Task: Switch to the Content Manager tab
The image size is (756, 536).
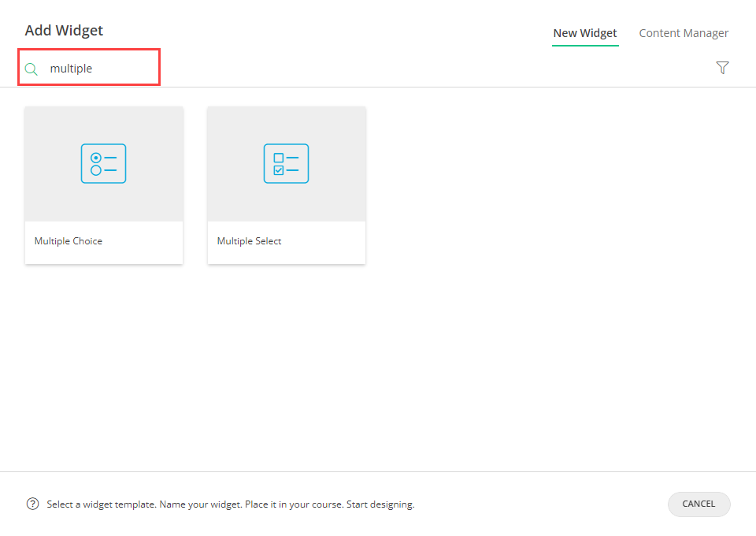Action: click(x=684, y=33)
